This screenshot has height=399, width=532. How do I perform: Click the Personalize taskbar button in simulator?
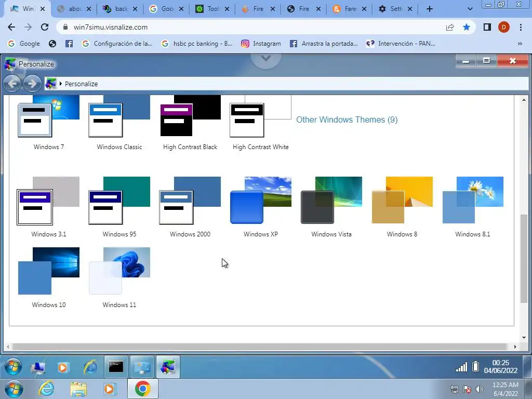pyautogui.click(x=168, y=367)
